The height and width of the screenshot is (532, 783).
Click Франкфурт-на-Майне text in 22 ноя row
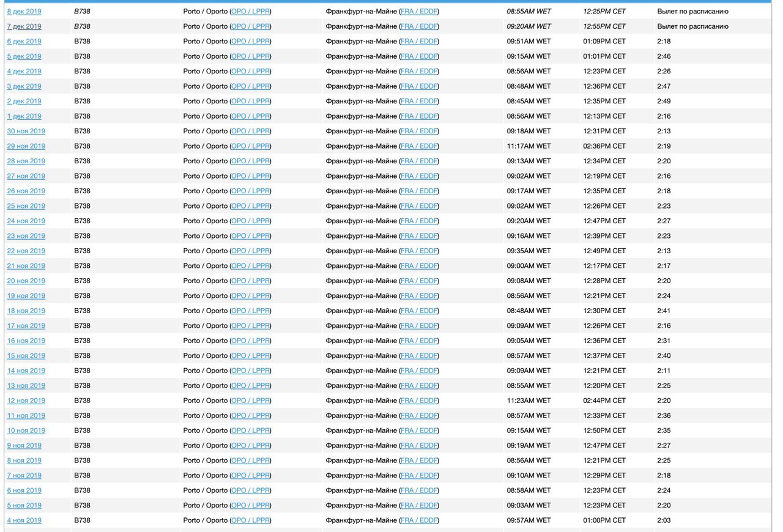tap(361, 251)
